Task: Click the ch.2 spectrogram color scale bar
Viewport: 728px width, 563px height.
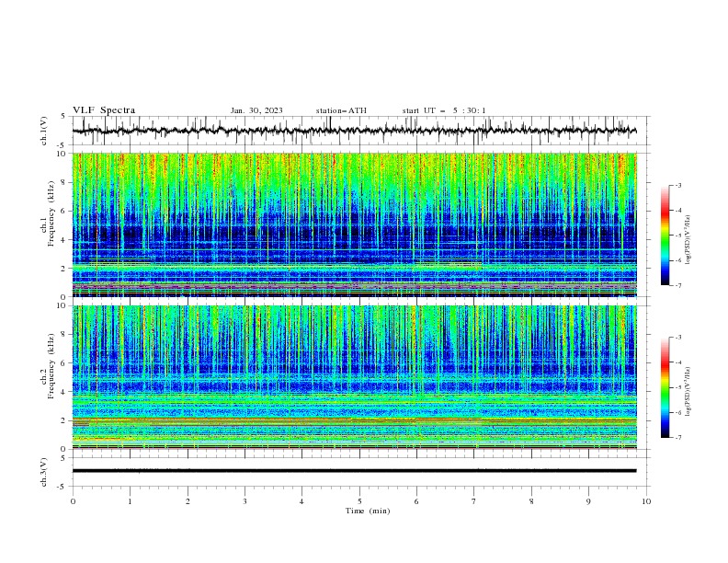Action: pos(665,387)
